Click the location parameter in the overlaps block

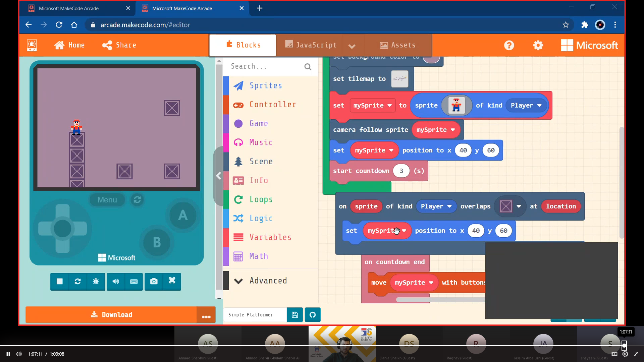click(560, 206)
